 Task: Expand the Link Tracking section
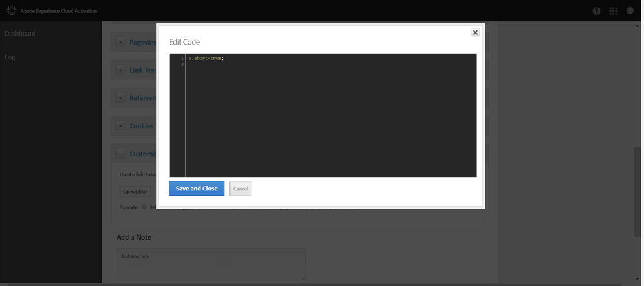click(121, 70)
